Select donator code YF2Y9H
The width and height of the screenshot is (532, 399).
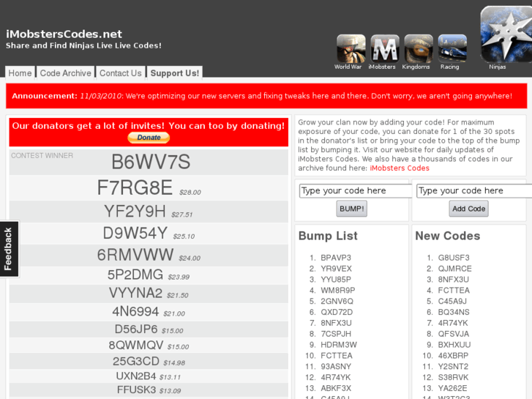(135, 212)
